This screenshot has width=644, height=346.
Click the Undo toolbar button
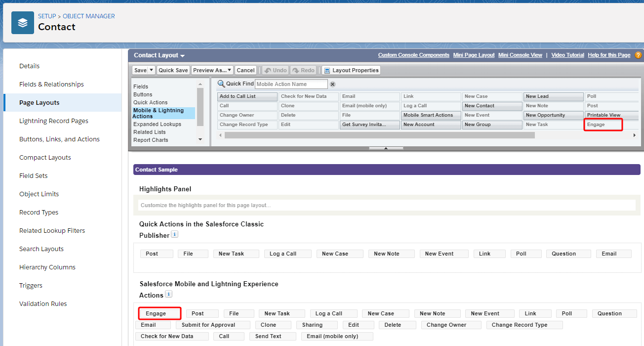275,70
